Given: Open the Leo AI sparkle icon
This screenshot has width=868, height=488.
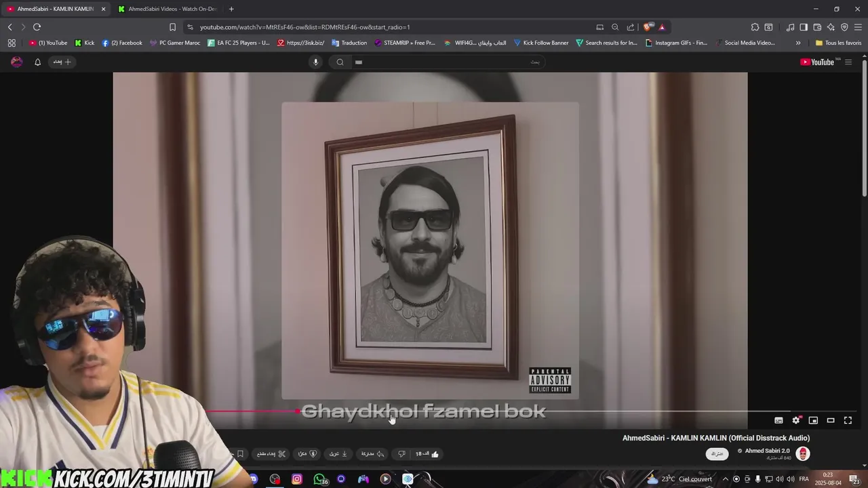Looking at the screenshot, I should coord(831,27).
